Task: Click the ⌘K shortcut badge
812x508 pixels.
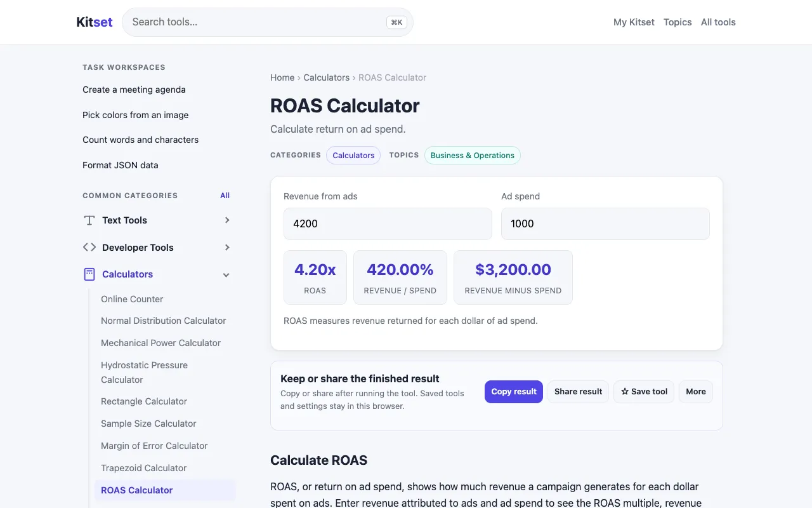Action: pyautogui.click(x=396, y=22)
